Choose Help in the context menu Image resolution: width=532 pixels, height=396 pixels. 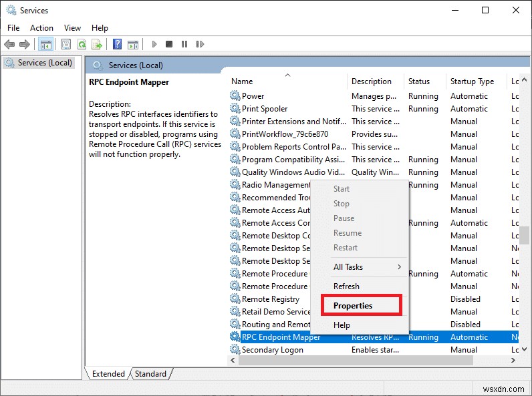pos(342,325)
